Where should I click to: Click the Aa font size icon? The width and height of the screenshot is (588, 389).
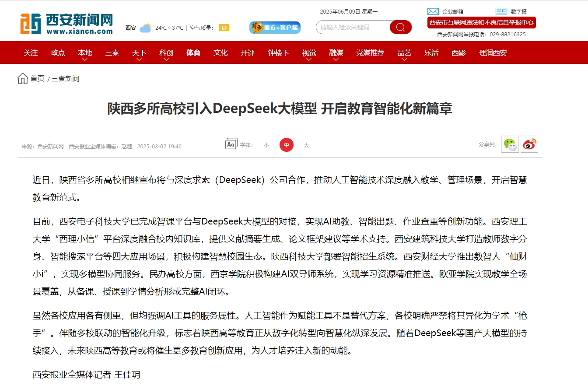[x=231, y=144]
